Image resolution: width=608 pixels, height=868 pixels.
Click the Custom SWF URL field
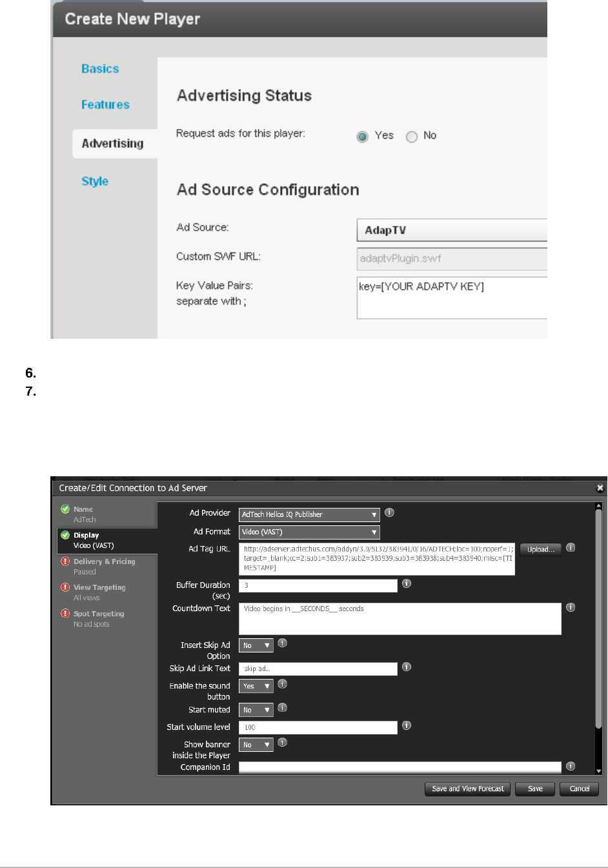[452, 259]
